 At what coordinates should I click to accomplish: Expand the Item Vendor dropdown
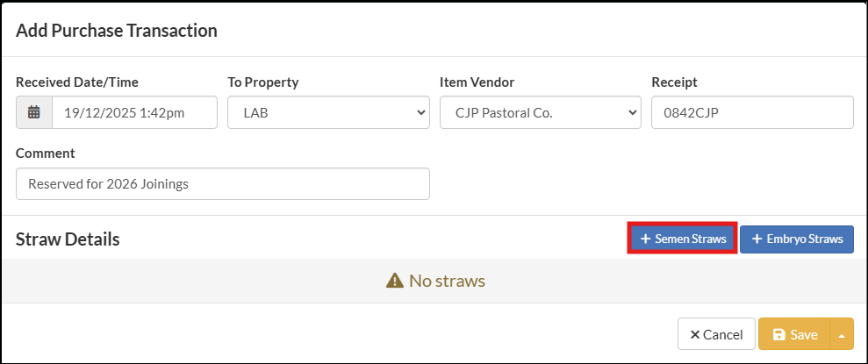click(x=540, y=112)
